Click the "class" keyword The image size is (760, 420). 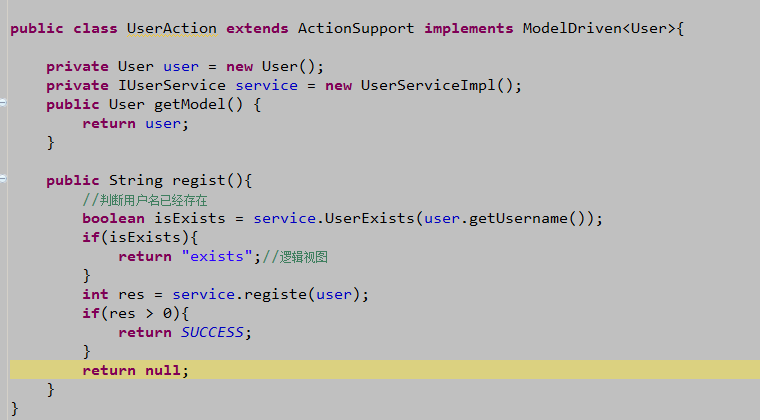pos(95,29)
